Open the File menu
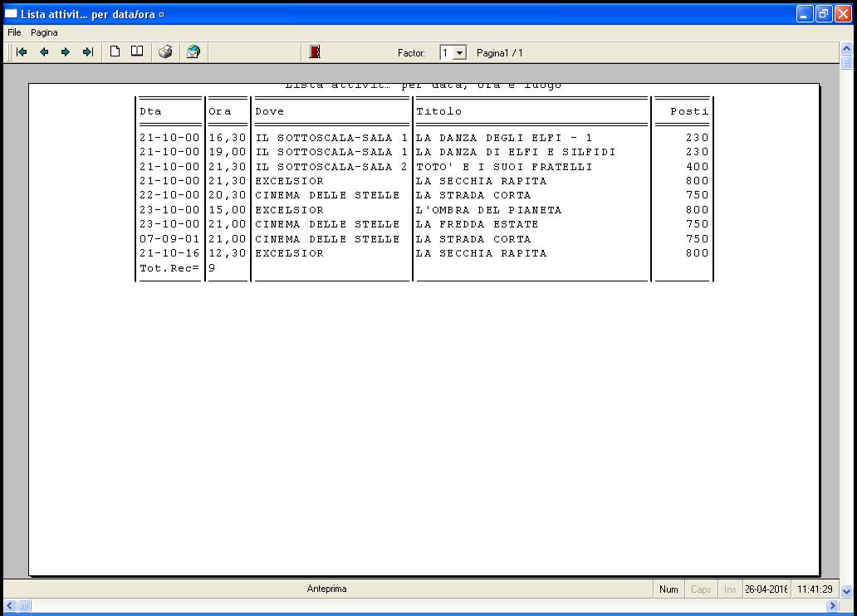The width and height of the screenshot is (857, 616). (14, 32)
